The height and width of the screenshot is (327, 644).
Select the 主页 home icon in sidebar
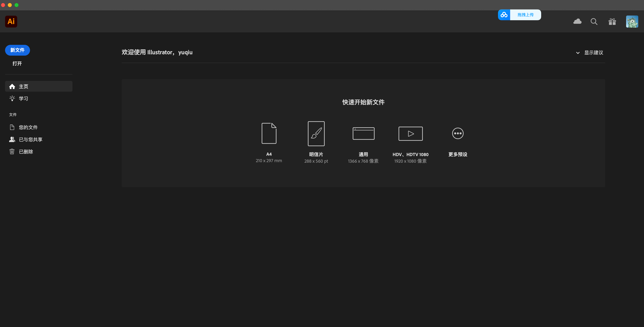[x=12, y=86]
